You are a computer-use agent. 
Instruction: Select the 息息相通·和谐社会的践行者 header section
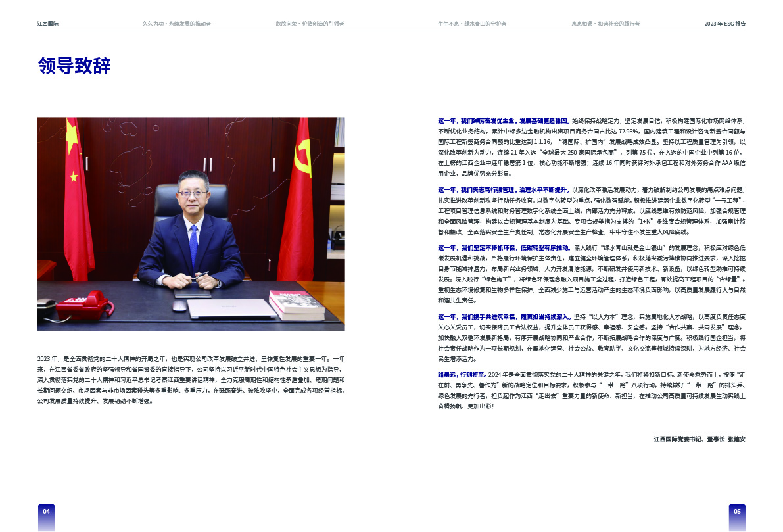coord(605,22)
